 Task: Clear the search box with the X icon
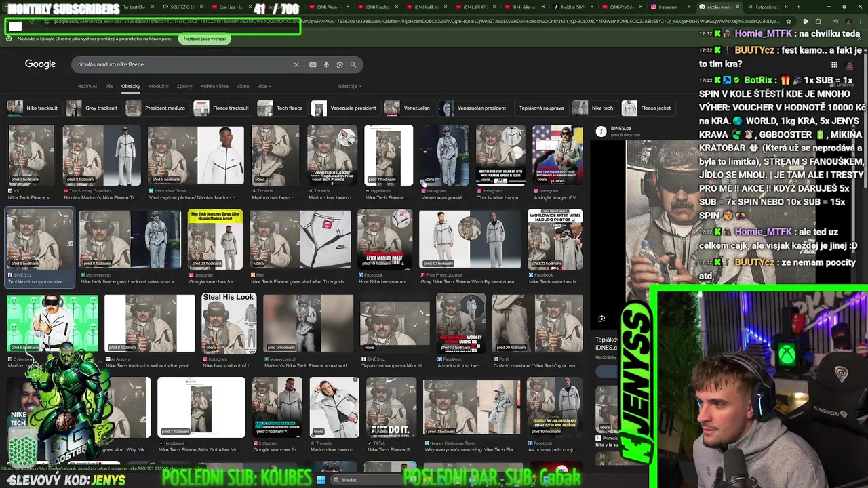tap(296, 64)
